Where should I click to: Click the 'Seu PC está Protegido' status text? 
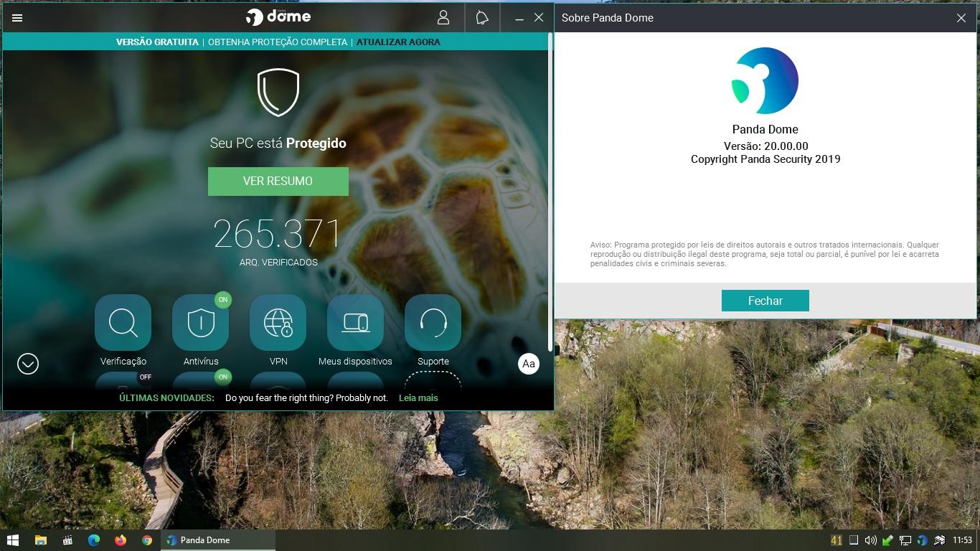(x=278, y=143)
